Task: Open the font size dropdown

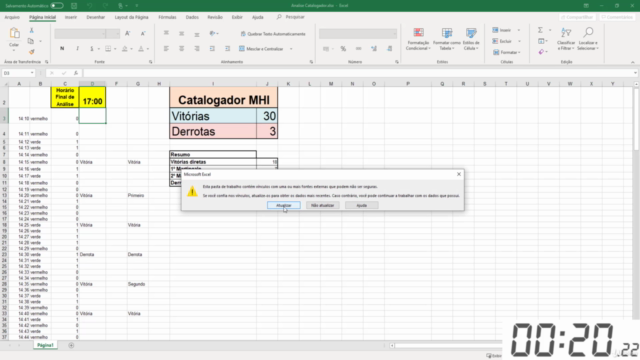Action: (118, 33)
